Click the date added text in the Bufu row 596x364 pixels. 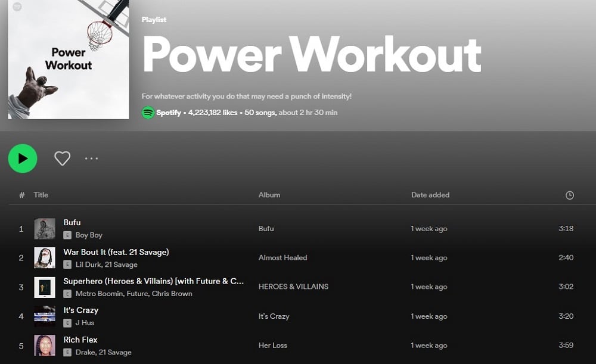429,229
